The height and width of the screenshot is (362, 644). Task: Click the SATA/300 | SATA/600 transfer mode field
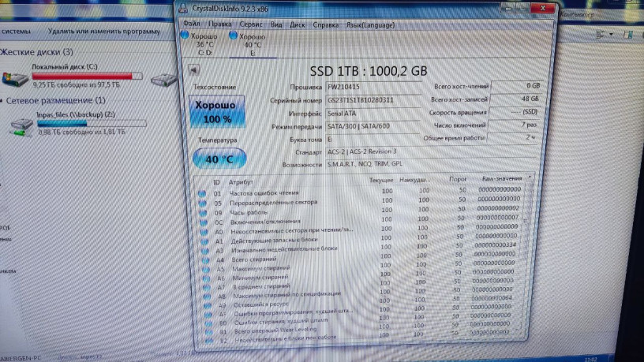pyautogui.click(x=373, y=126)
